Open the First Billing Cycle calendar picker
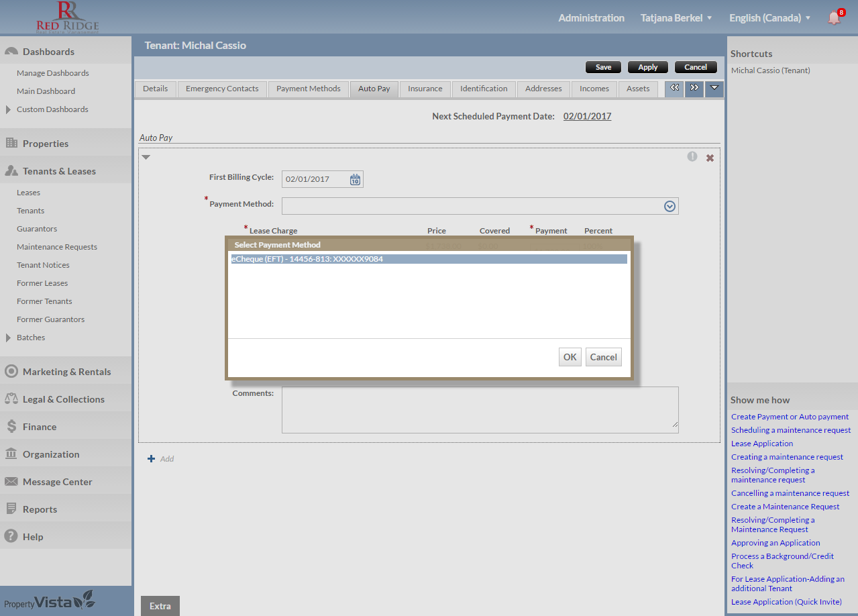Image resolution: width=858 pixels, height=616 pixels. point(355,179)
